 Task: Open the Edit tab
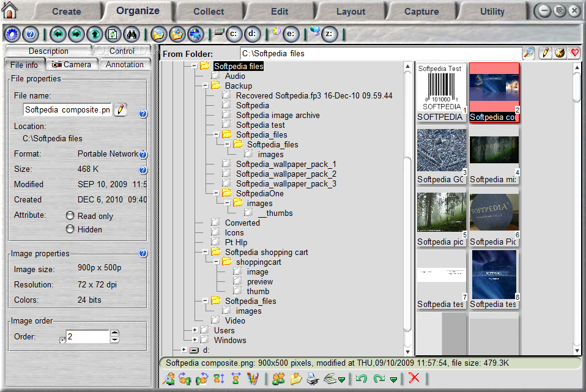280,11
